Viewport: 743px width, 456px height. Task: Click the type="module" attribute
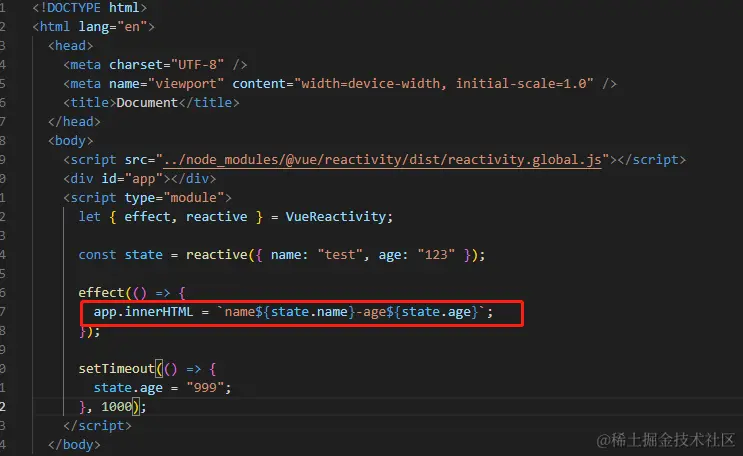click(x=174, y=198)
